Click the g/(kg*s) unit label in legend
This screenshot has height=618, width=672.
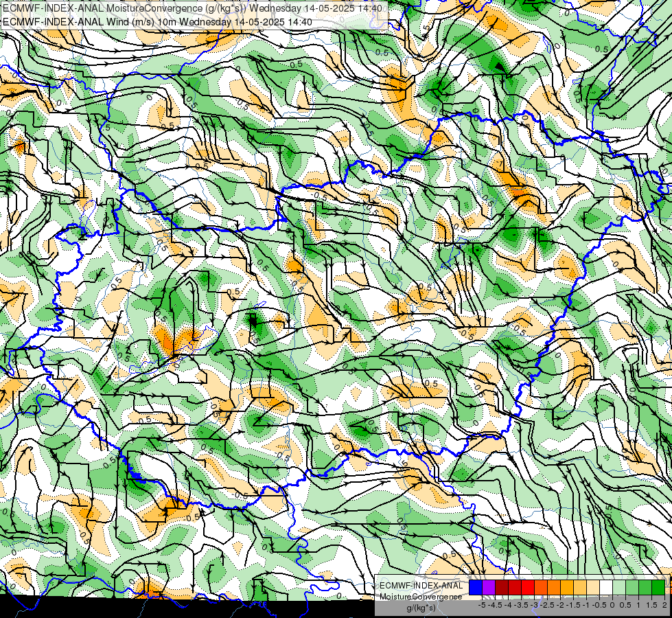(x=421, y=608)
